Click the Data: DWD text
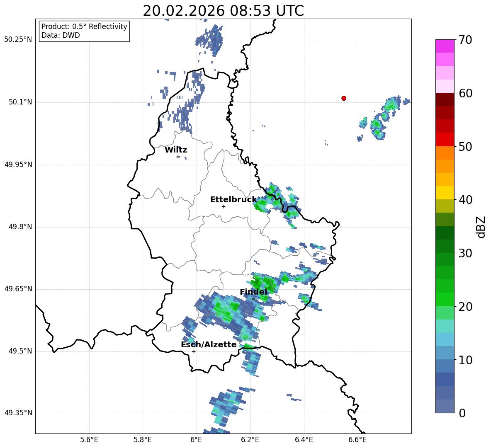Viewport: 491px width, 448px height. (61, 35)
